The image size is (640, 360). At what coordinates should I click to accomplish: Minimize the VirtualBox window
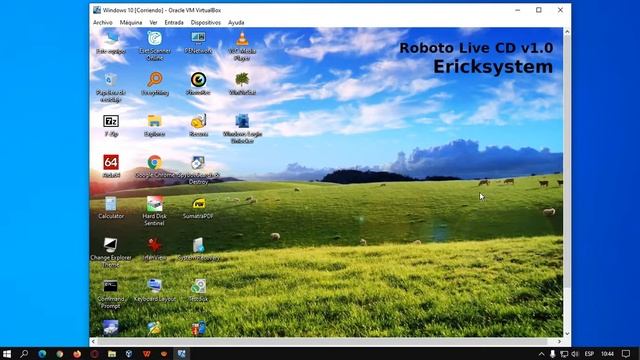click(x=518, y=10)
